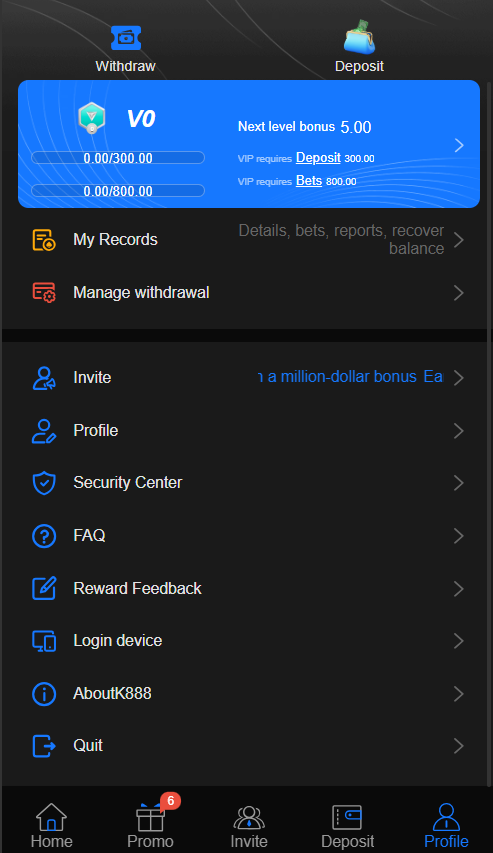
Task: Select the Security Center shield icon
Action: pos(44,483)
